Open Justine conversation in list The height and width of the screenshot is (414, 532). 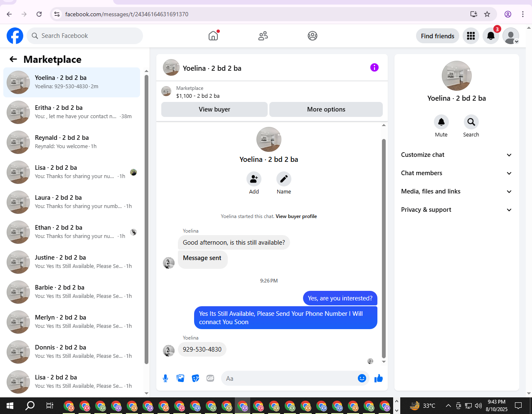(72, 262)
